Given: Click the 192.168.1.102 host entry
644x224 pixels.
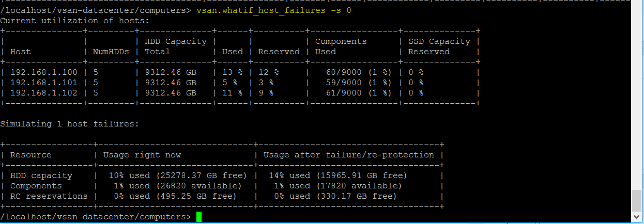Looking at the screenshot, I should tap(44, 93).
